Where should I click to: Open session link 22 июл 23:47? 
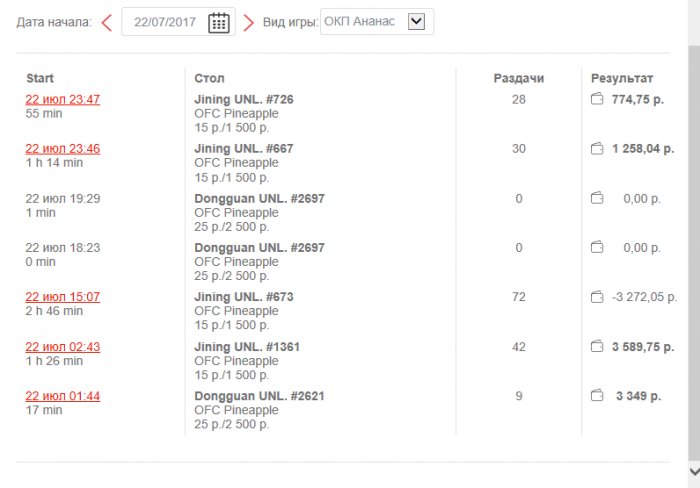tap(63, 99)
